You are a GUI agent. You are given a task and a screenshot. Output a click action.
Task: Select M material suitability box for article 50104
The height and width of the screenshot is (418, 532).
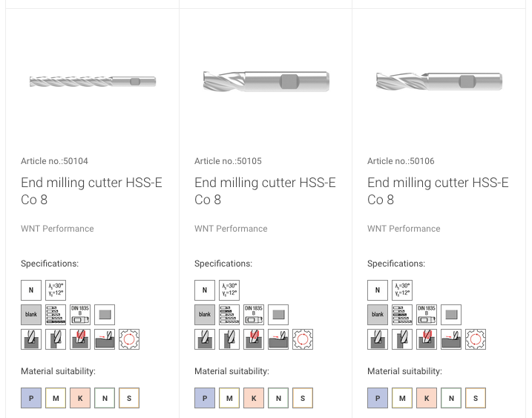pos(56,398)
